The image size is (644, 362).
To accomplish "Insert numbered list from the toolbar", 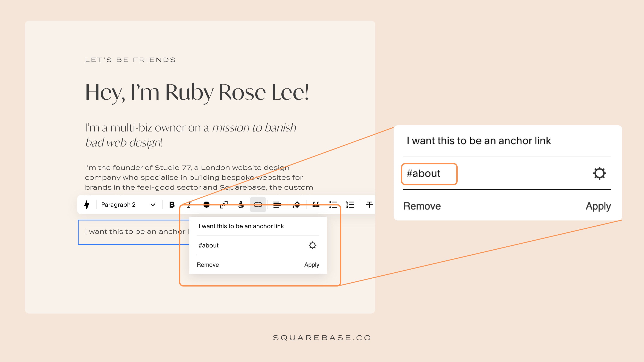I will coord(350,205).
